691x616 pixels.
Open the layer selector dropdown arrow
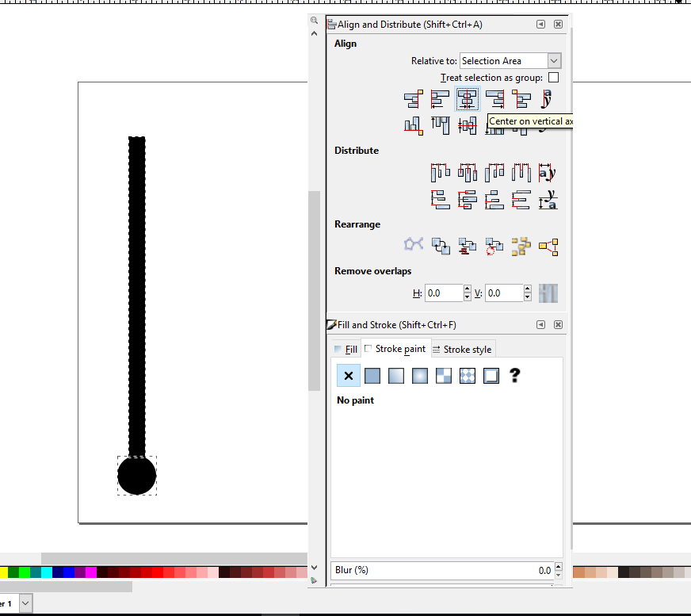point(25,603)
